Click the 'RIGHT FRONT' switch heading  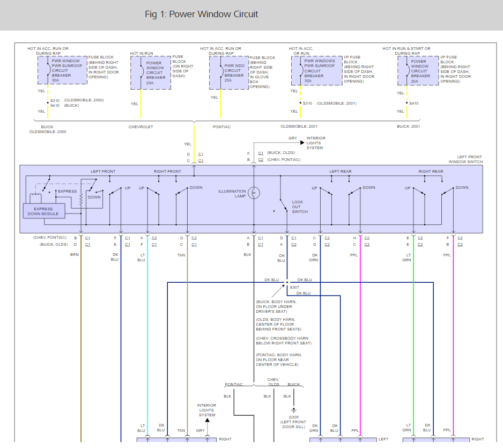click(x=167, y=171)
